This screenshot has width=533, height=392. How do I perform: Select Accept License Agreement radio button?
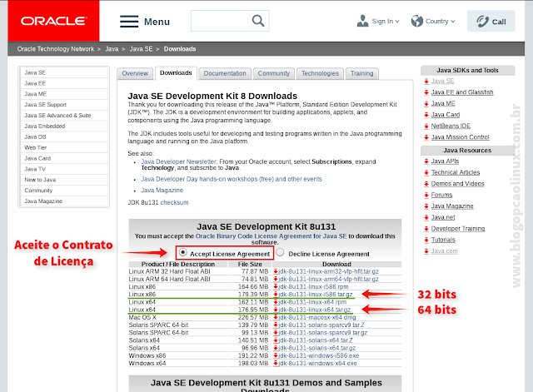(x=183, y=252)
